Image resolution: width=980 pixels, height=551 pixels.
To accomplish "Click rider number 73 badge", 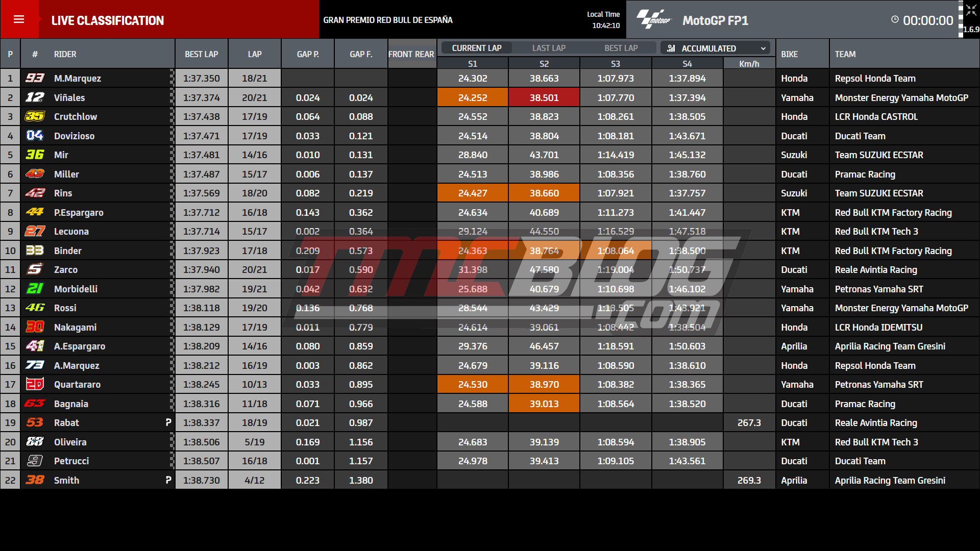I will [35, 365].
